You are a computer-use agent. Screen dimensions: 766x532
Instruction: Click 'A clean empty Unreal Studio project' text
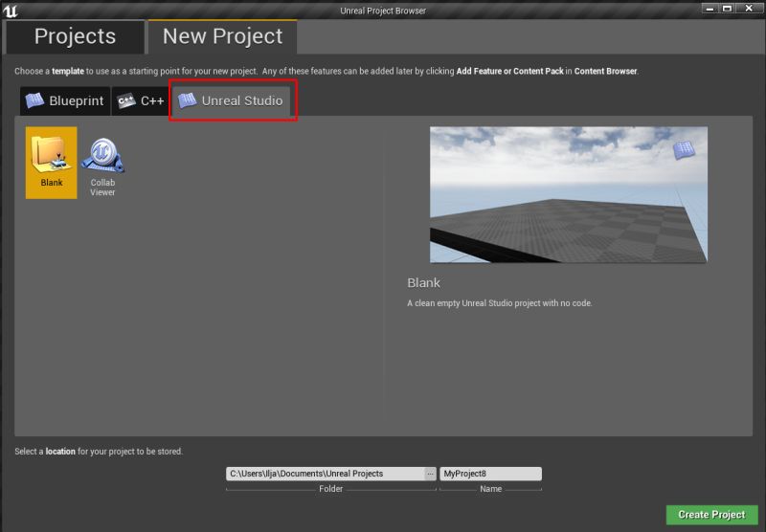click(x=500, y=303)
